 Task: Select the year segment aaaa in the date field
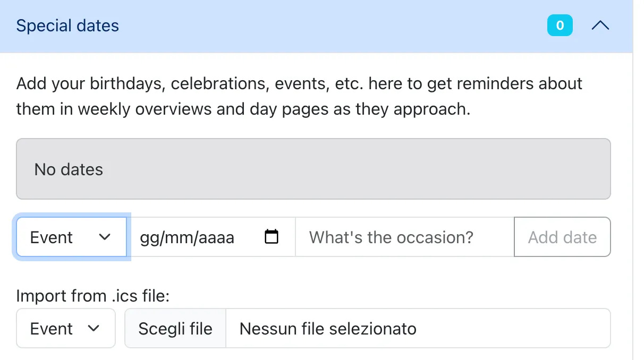click(x=216, y=238)
